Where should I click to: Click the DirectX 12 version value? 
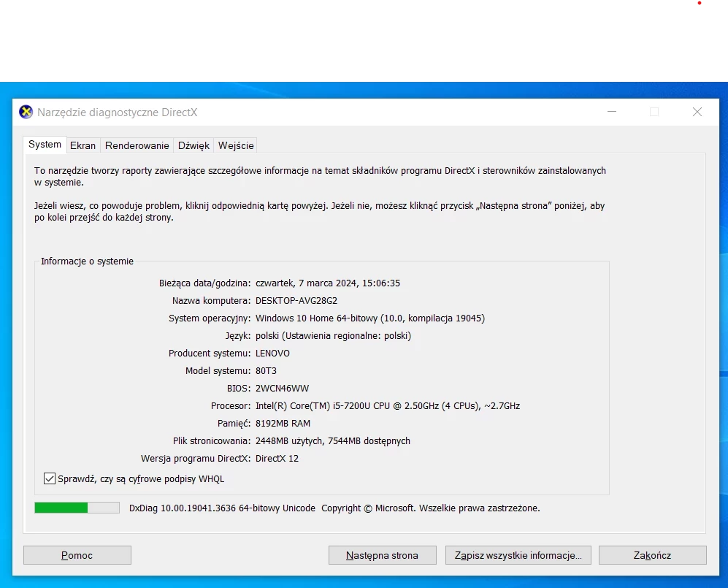pyautogui.click(x=277, y=459)
